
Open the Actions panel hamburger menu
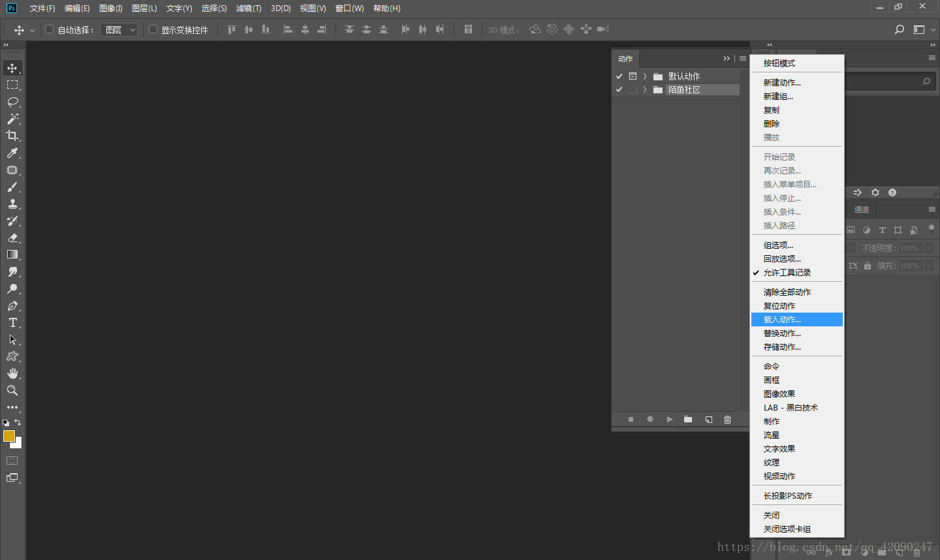pyautogui.click(x=743, y=59)
